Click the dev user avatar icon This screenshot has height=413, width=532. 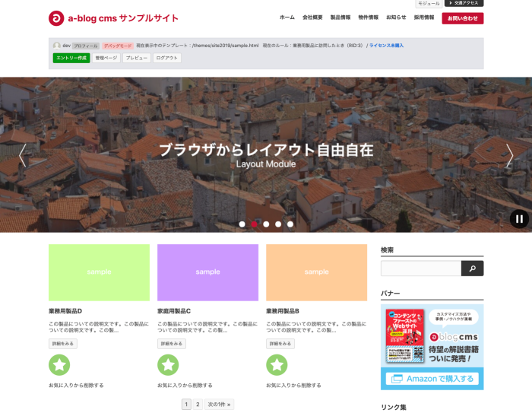57,46
